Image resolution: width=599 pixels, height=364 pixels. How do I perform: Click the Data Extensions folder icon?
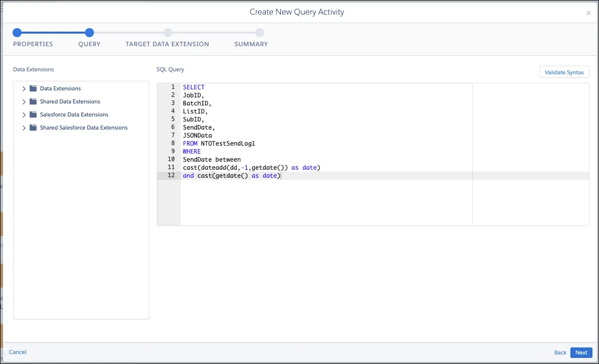click(x=32, y=88)
